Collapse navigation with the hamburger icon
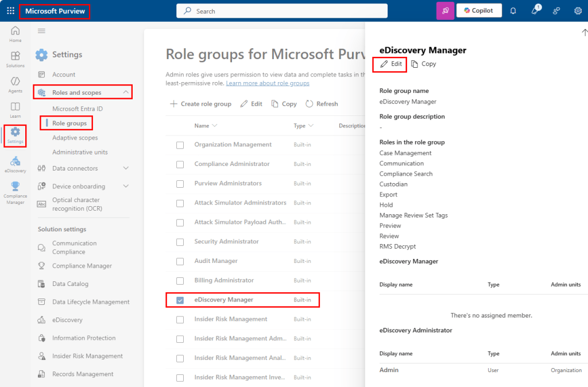The image size is (588, 387). (41, 31)
